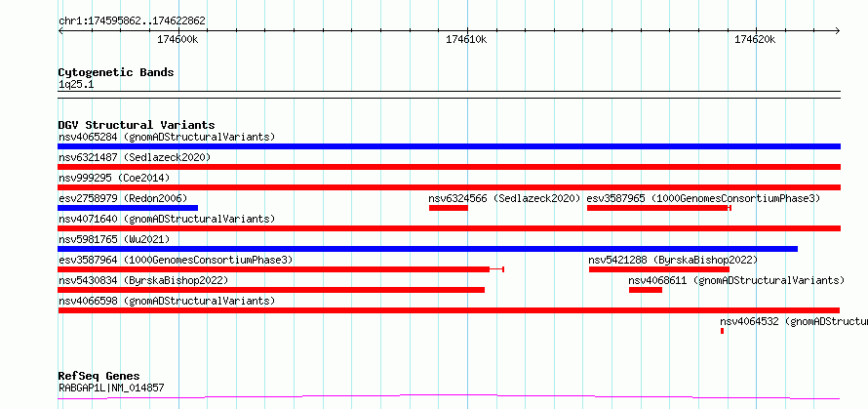Open nsv4068611 (gnomADStructuralVariants) label
868x409 pixels.
[x=736, y=280]
